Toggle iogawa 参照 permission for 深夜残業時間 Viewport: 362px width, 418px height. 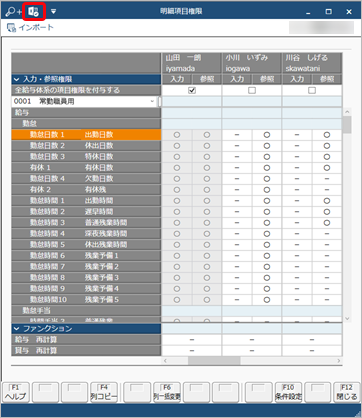267,234
